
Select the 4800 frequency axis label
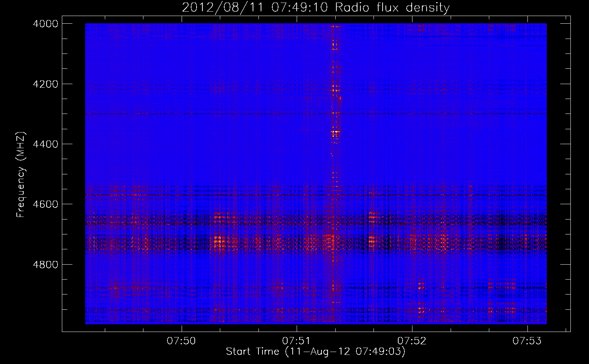pyautogui.click(x=46, y=265)
